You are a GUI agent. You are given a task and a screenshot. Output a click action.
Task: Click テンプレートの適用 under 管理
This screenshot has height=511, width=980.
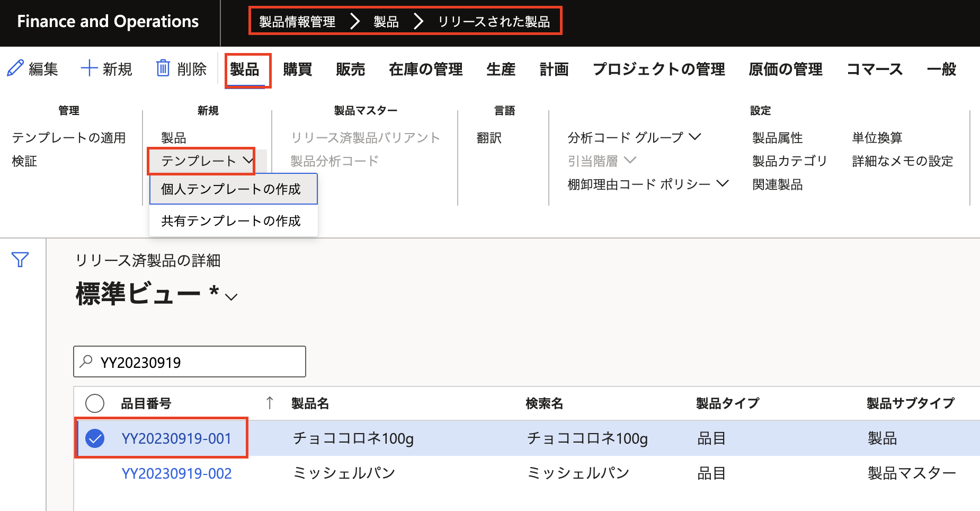69,137
